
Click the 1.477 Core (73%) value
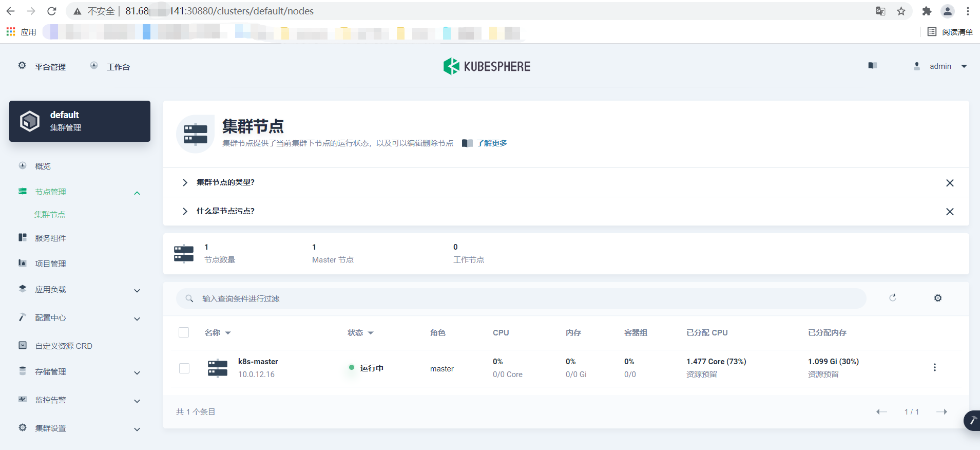(x=716, y=362)
